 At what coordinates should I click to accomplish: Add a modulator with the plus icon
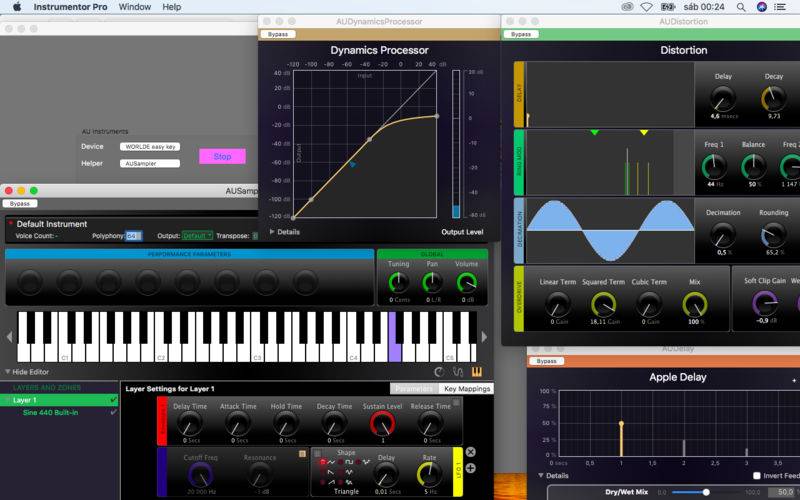(470, 468)
